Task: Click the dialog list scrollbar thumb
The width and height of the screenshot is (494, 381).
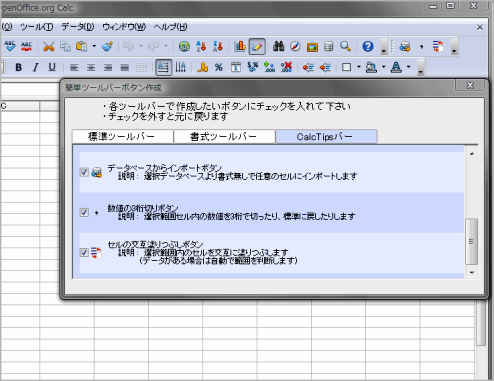Action: [471, 241]
